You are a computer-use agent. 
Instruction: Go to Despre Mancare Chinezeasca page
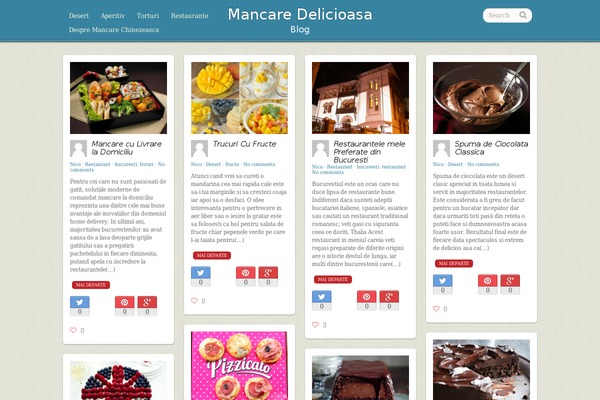(x=114, y=30)
